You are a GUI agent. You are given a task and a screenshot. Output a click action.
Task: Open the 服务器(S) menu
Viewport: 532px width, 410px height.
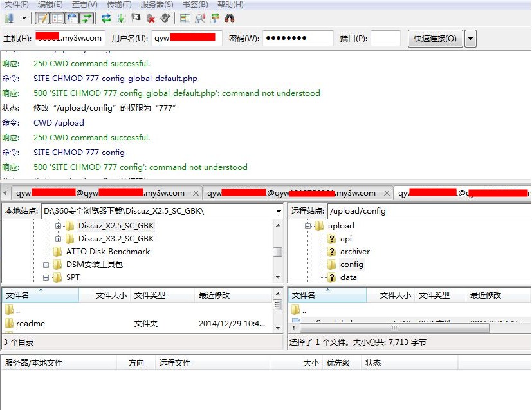tap(156, 5)
